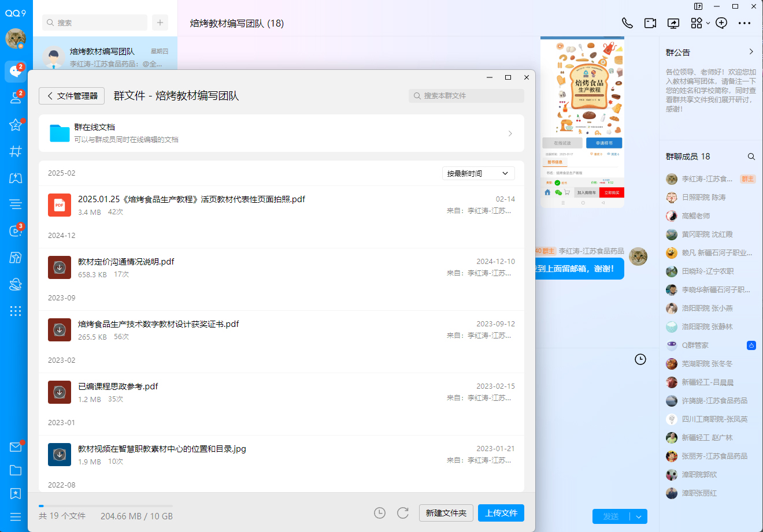763x532 pixels.
Task: Select member Q群管家
Action: click(x=711, y=345)
